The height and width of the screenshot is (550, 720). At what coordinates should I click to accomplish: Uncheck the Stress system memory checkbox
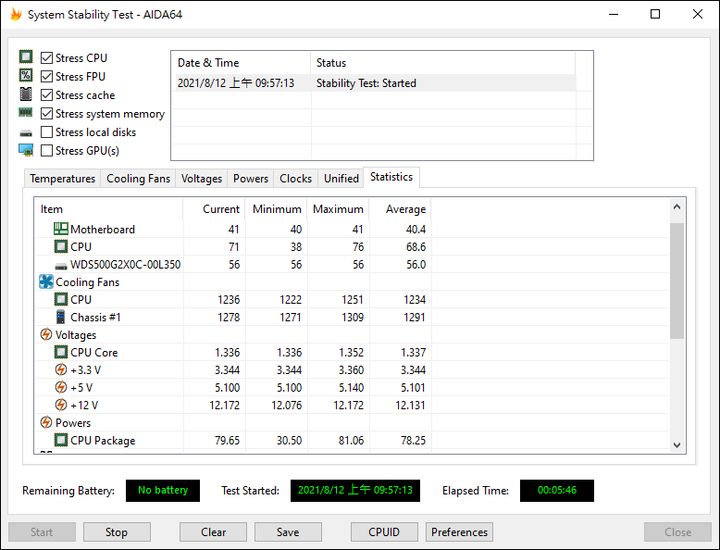pyautogui.click(x=46, y=113)
